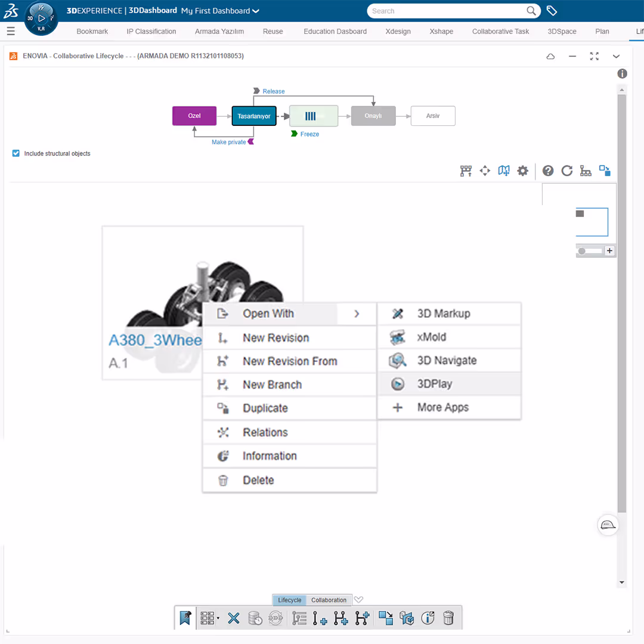Click the pinned bookmark icon in bottom toolbar
The width and height of the screenshot is (644, 644).
[185, 618]
